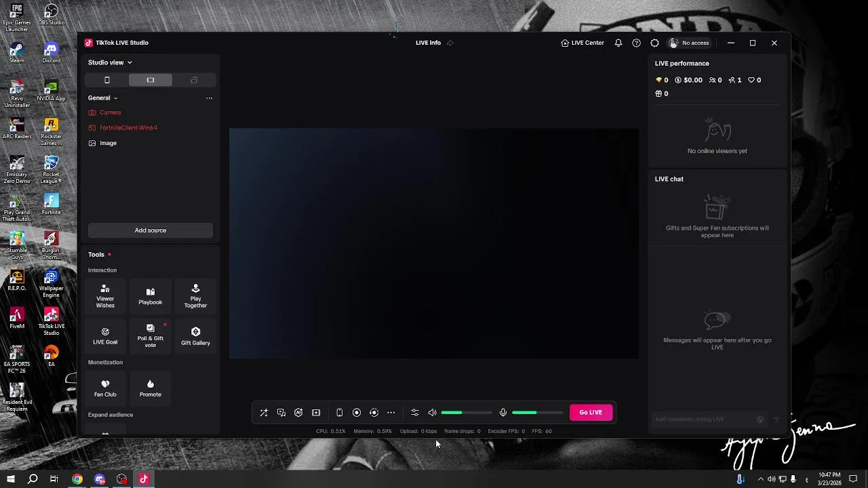This screenshot has width=868, height=488.
Task: Click the Upload 0 kbps status
Action: (x=418, y=431)
